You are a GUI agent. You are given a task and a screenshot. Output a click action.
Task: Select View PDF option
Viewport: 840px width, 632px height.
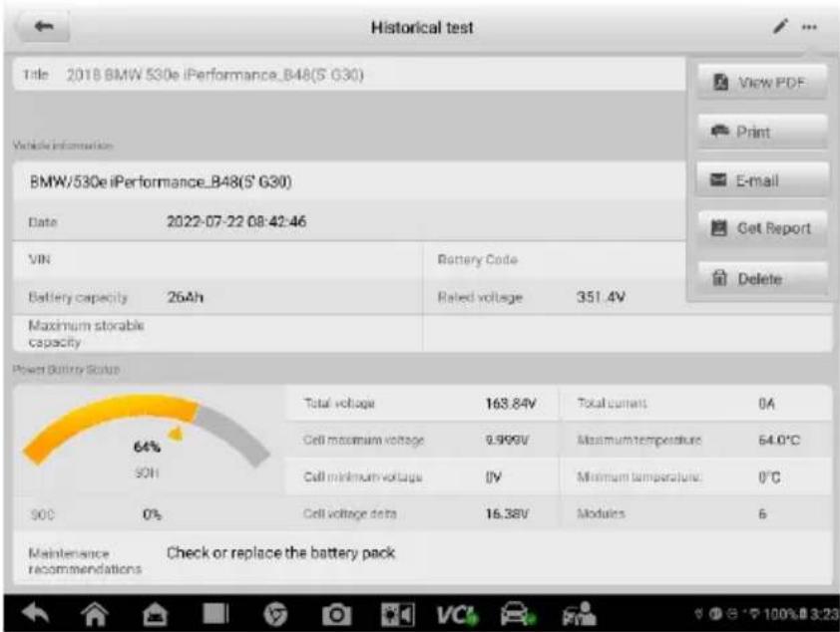[762, 82]
